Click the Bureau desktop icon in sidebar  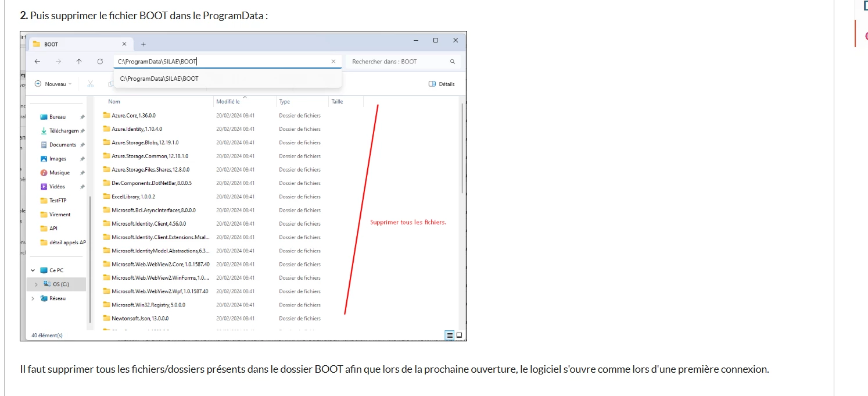[44, 117]
